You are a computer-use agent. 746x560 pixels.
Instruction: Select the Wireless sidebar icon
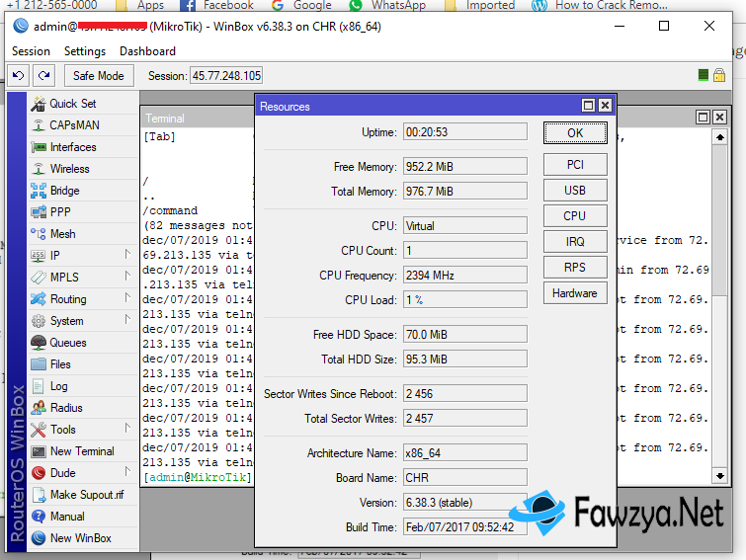coord(39,169)
